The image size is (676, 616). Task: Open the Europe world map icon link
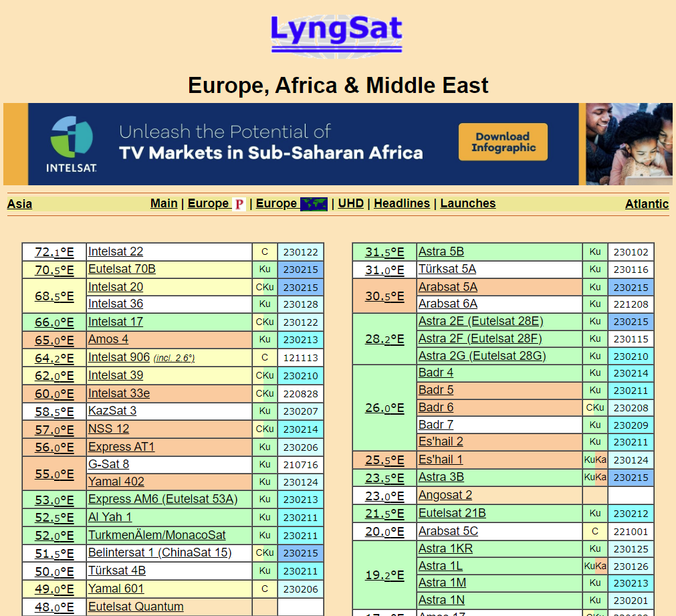pos(314,204)
